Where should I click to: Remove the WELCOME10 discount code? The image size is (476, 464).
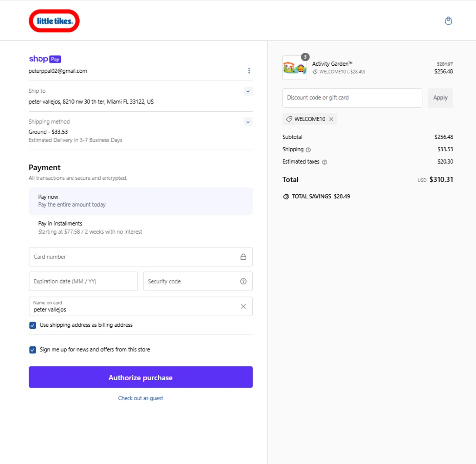pyautogui.click(x=331, y=119)
